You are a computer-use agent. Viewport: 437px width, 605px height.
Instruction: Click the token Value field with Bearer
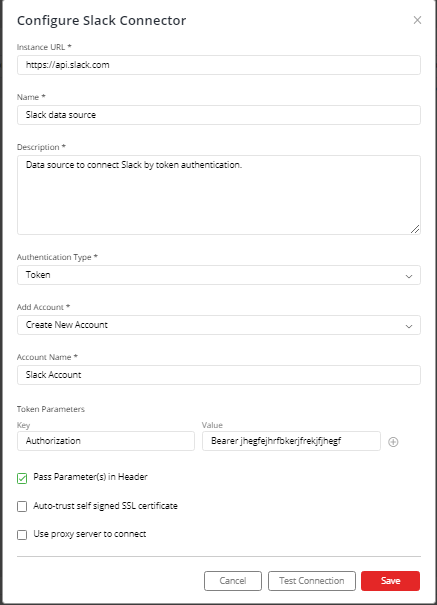[291, 441]
